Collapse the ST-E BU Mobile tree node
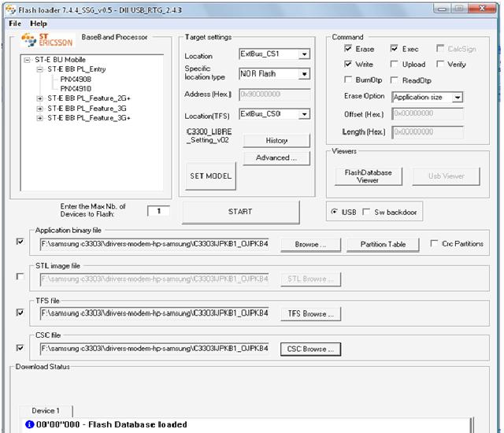The height and width of the screenshot is (433, 504). [28, 60]
